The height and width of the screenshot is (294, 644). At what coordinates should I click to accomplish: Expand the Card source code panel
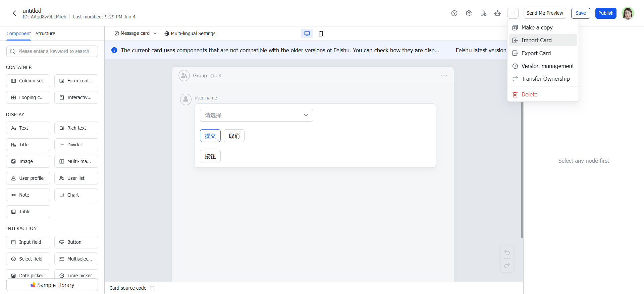click(152, 288)
